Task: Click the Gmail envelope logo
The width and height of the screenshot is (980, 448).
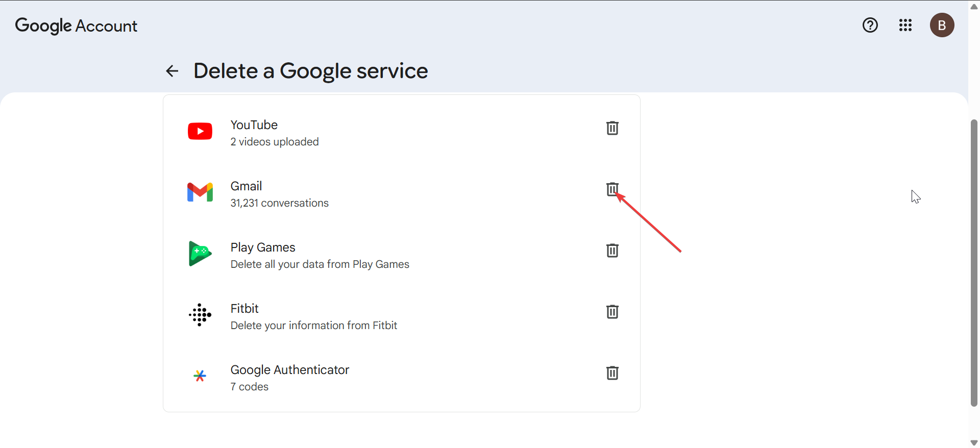Action: tap(200, 192)
